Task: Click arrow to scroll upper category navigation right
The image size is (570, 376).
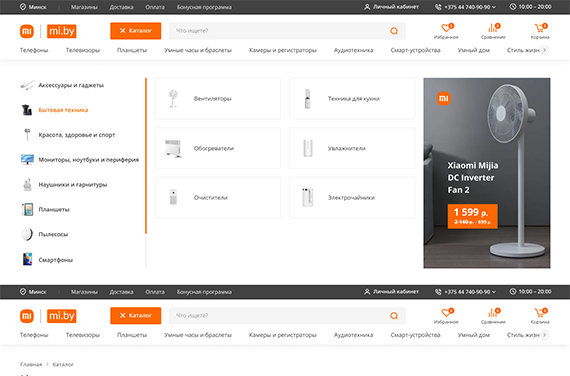Action: pos(544,50)
